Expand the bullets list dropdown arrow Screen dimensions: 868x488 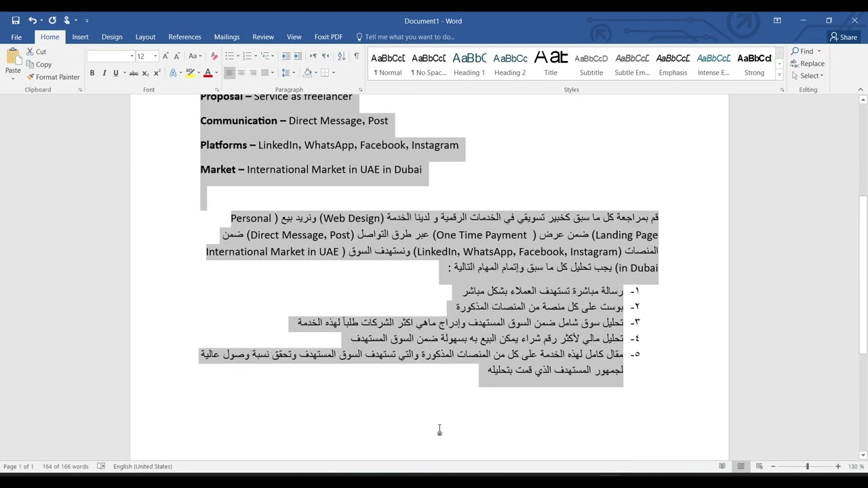pos(237,56)
